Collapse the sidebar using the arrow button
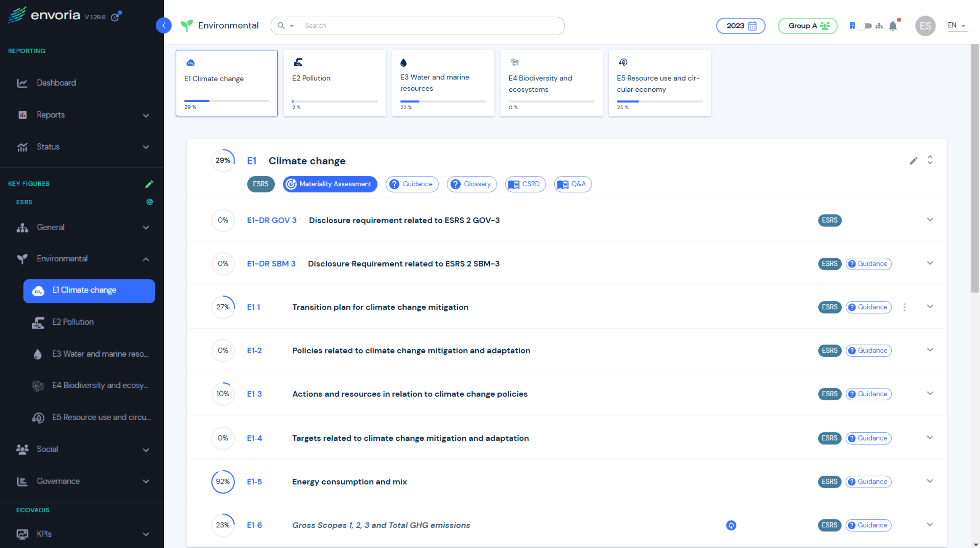The height and width of the screenshot is (548, 980). (x=164, y=25)
